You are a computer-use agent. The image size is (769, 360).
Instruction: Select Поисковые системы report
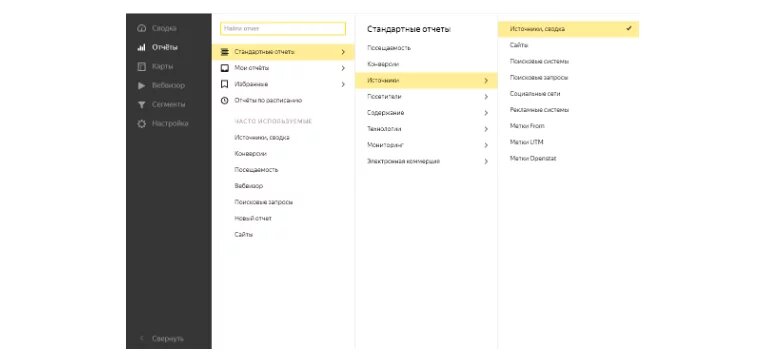(539, 62)
